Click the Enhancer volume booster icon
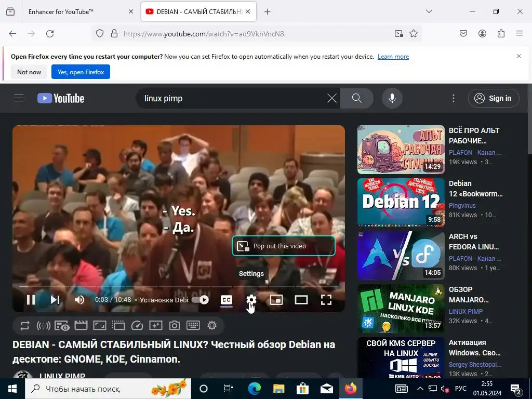The width and height of the screenshot is (532, 399). (44, 326)
